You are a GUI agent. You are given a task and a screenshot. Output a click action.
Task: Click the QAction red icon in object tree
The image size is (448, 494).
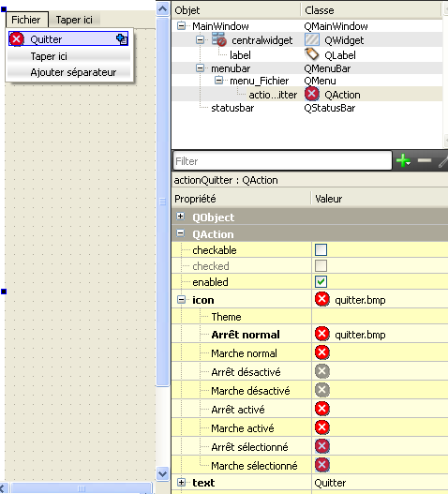(312, 94)
